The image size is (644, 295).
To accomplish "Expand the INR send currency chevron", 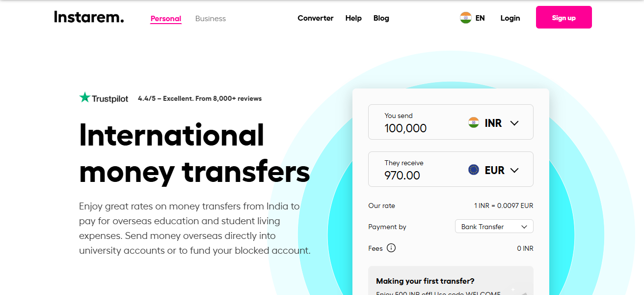I will [514, 123].
